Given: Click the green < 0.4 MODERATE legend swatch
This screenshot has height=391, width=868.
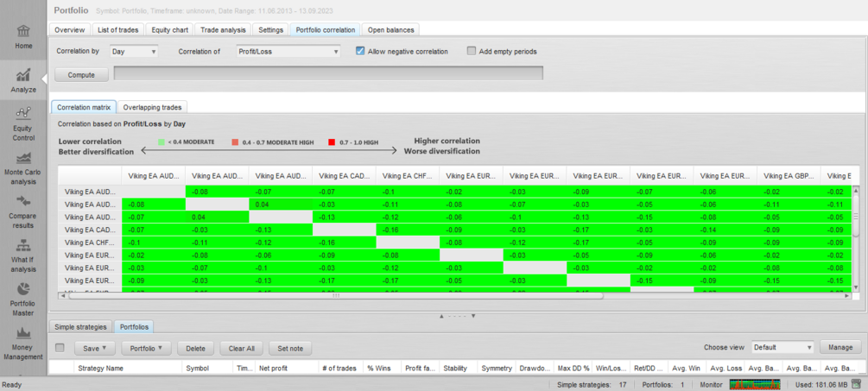Looking at the screenshot, I should 162,142.
